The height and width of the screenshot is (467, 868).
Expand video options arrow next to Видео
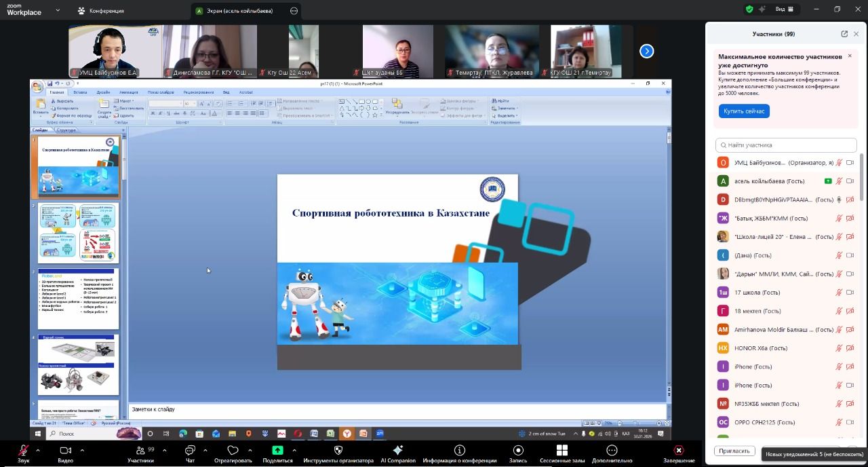pos(82,450)
